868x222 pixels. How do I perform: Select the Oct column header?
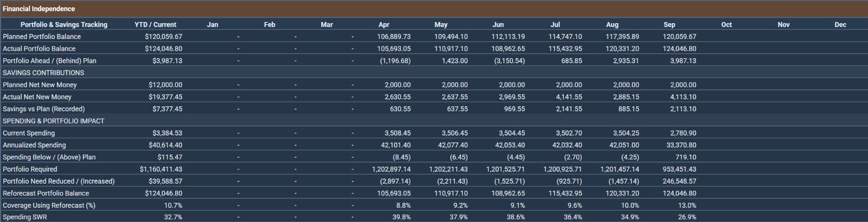pyautogui.click(x=727, y=25)
